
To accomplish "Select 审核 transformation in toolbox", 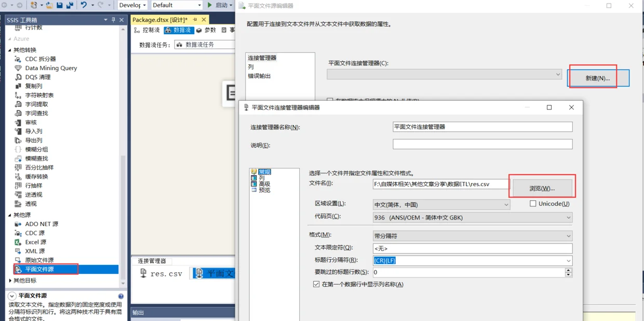I will [x=31, y=122].
